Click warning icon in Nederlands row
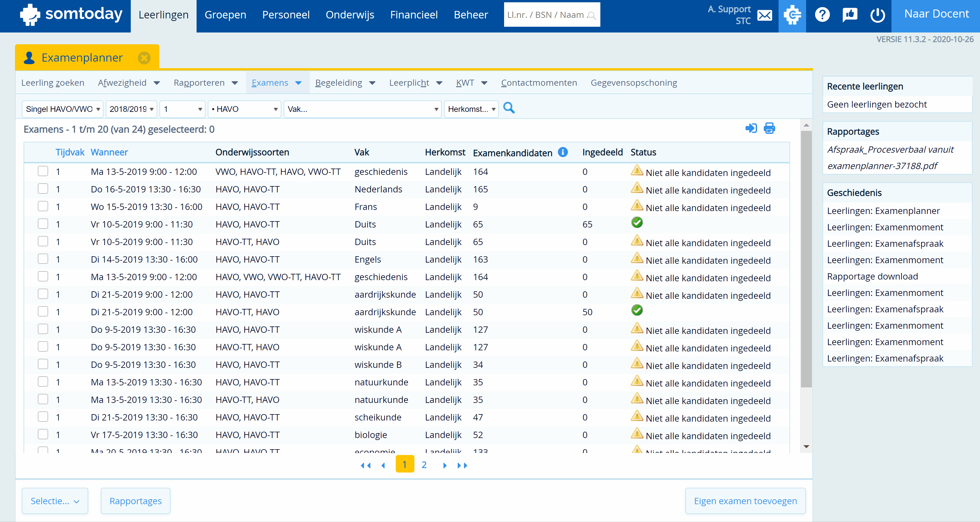980x522 pixels. [637, 188]
